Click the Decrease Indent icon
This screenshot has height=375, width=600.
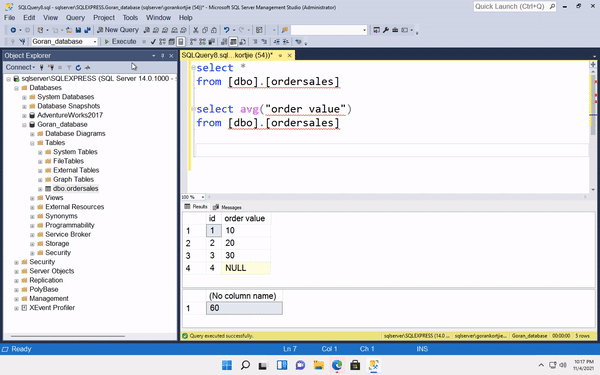coord(277,41)
